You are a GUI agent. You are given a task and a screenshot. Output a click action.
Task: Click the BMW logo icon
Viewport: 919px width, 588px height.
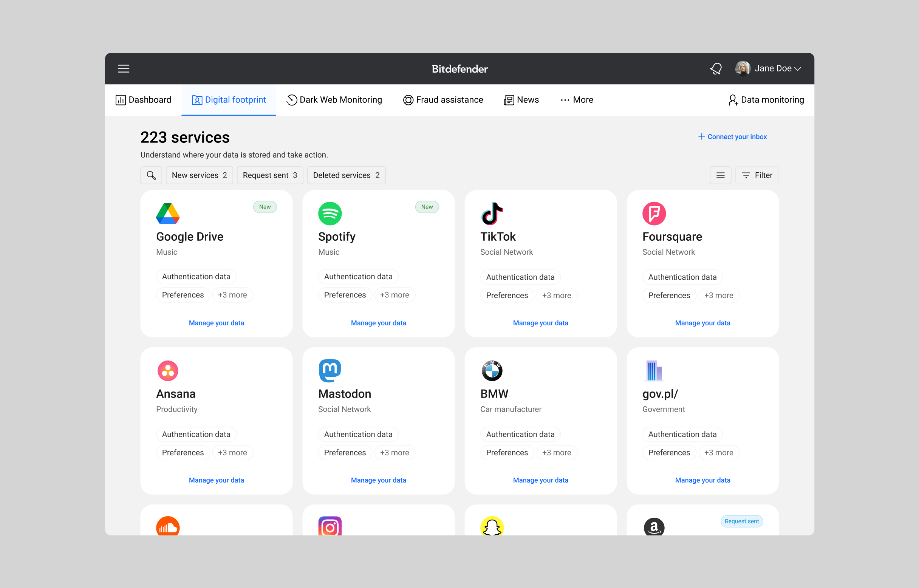[492, 370]
